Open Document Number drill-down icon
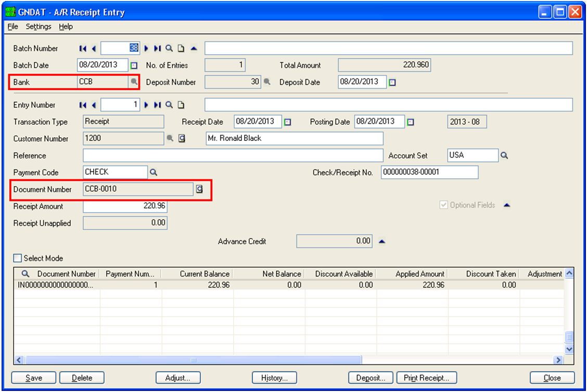587x392 pixels. pos(199,189)
